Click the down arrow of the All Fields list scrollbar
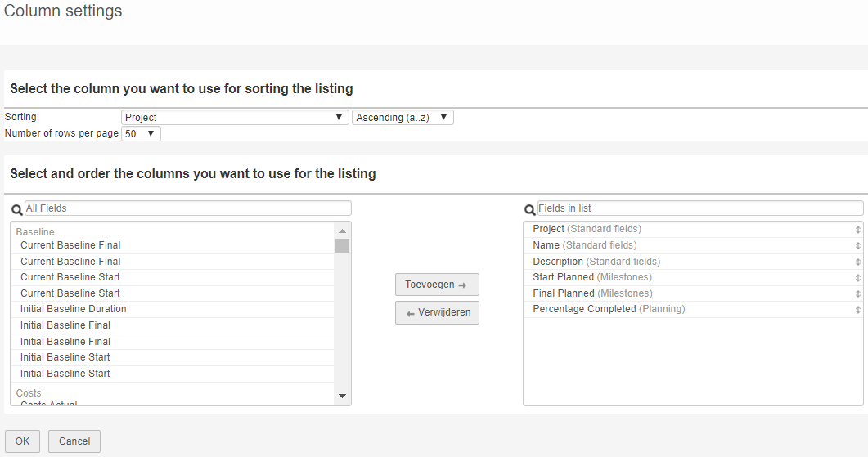 click(x=342, y=397)
